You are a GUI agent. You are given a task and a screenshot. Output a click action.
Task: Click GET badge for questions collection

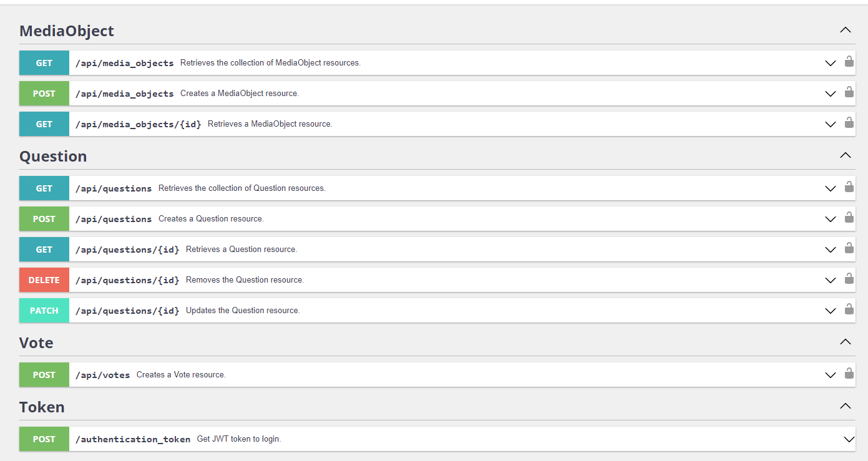(x=44, y=188)
